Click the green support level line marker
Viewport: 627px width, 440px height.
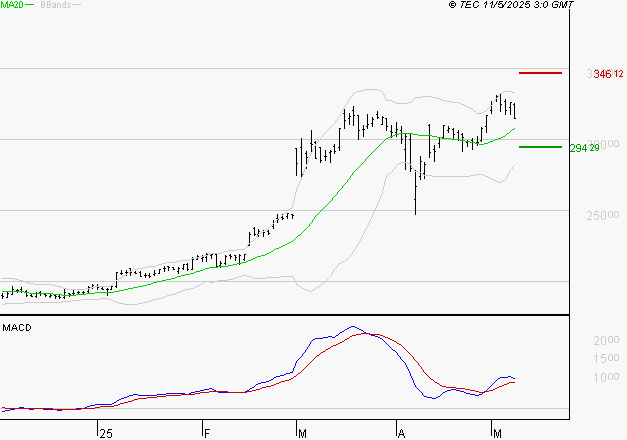coord(540,147)
